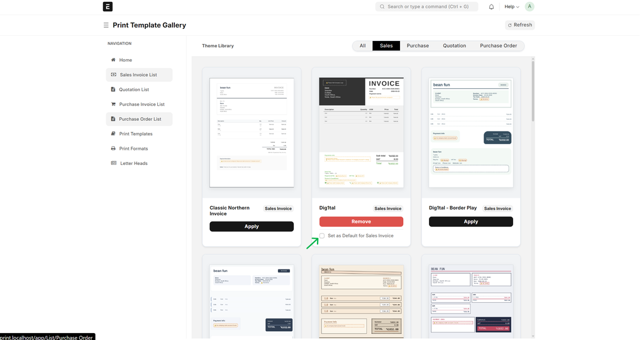The height and width of the screenshot is (340, 644).
Task: Open the notifications bell
Action: click(x=491, y=7)
